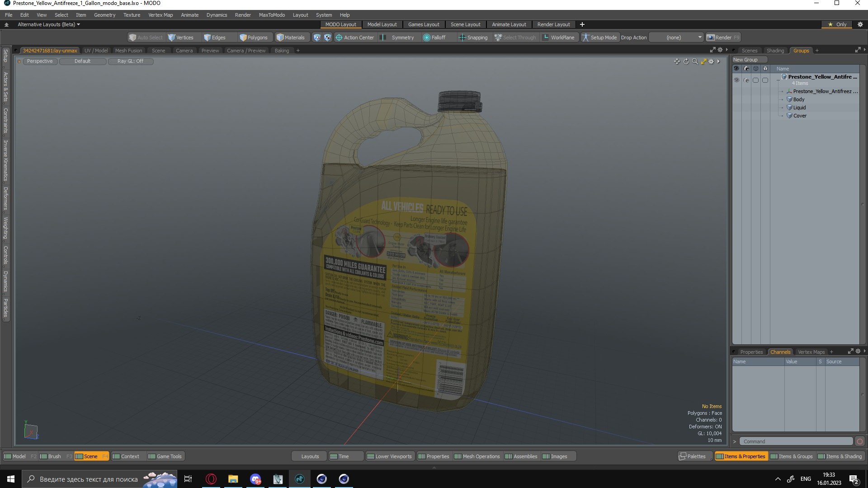The image size is (868, 488).
Task: Open File Explorer from Windows taskbar
Action: pos(233,479)
